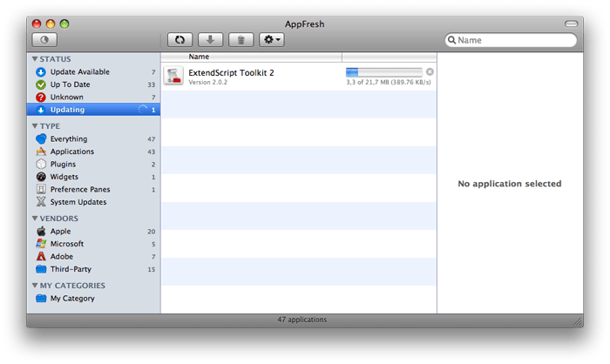Select the ExtendScript Toolkit 2 name text
610x364 pixels.
tap(231, 73)
